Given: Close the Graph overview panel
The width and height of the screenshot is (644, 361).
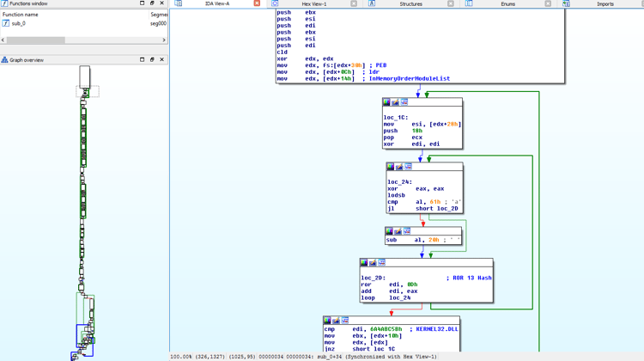Looking at the screenshot, I should coord(161,59).
